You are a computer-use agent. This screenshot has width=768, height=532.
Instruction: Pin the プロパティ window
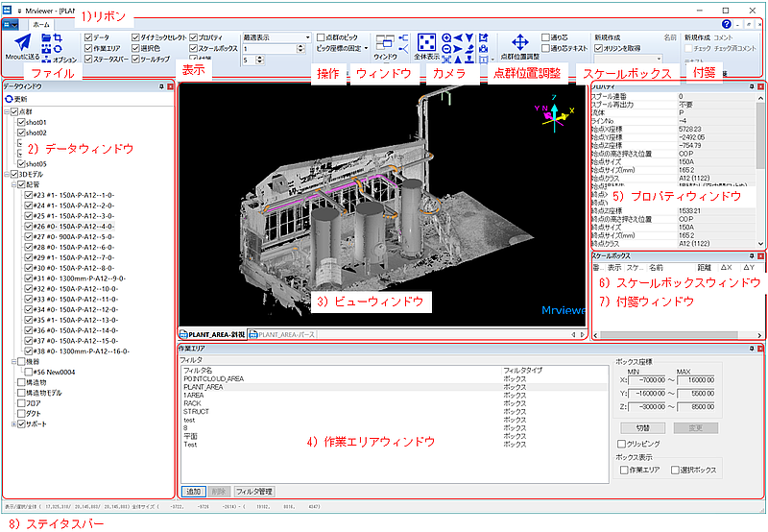coord(752,86)
